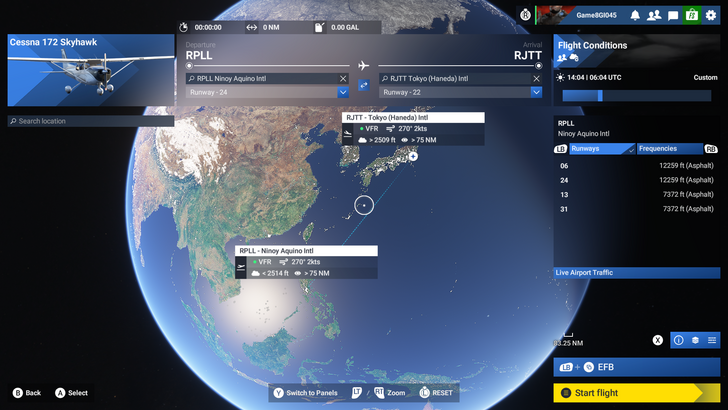The width and height of the screenshot is (728, 410).
Task: Open the friends list icon
Action: coord(654,15)
